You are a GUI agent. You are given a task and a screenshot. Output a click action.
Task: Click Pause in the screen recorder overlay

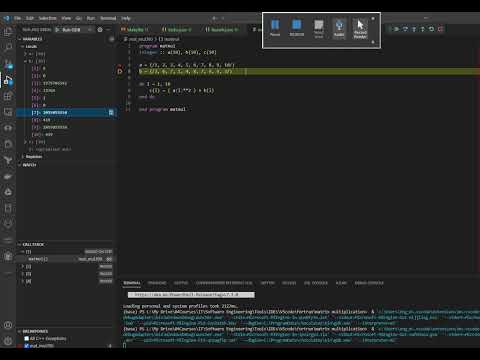pyautogui.click(x=275, y=28)
